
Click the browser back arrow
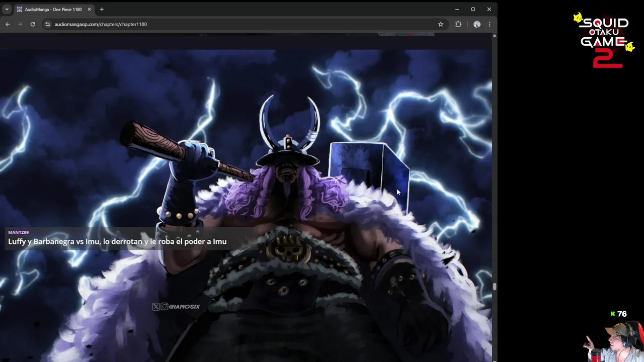pyautogui.click(x=8, y=24)
